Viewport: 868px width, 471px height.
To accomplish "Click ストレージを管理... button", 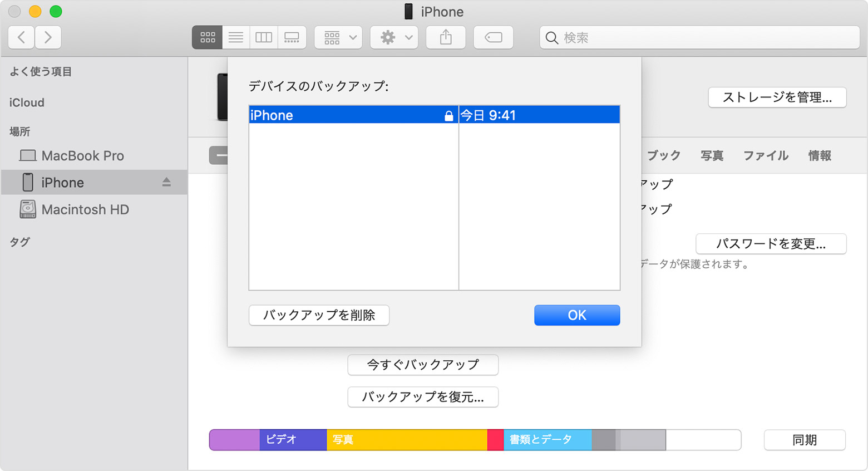I will (777, 97).
